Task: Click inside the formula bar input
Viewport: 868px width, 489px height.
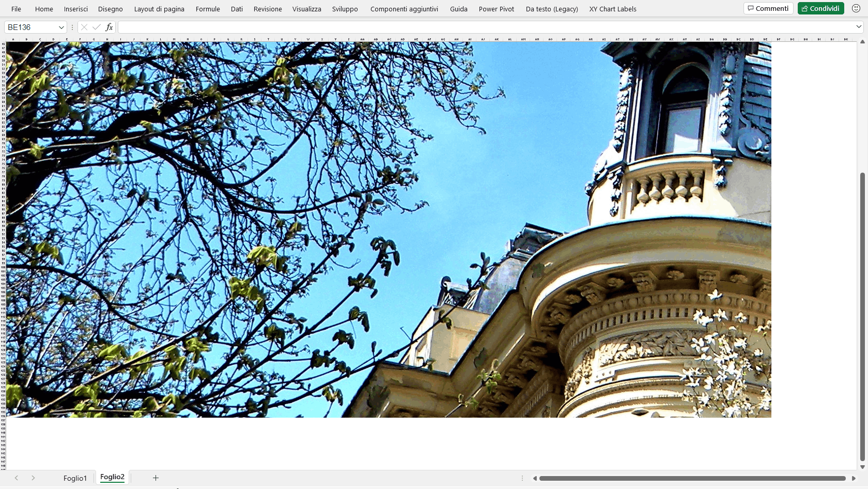Action: pyautogui.click(x=486, y=27)
